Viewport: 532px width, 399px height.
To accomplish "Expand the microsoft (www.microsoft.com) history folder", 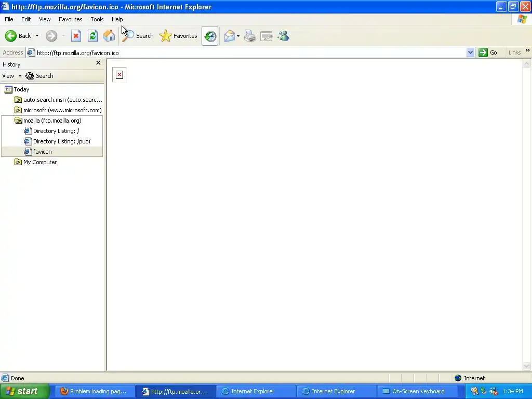I will [x=58, y=110].
